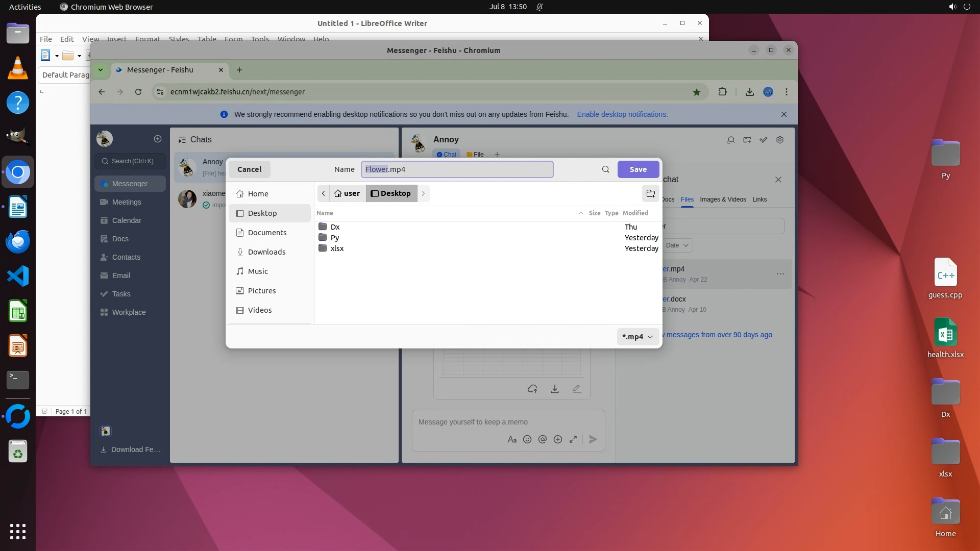This screenshot has width=980, height=551.
Task: Click the mention @ icon in composer
Action: 543,439
